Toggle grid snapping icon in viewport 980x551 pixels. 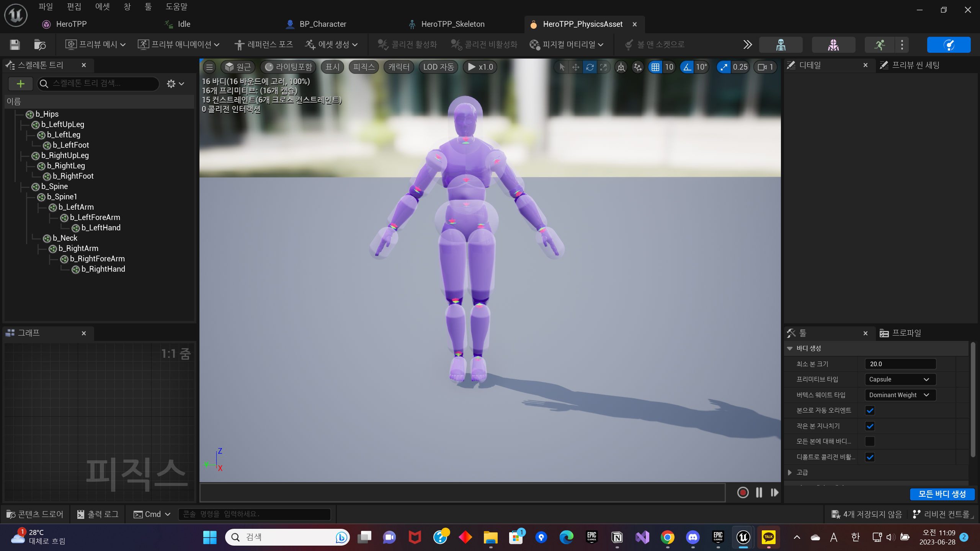tap(655, 67)
